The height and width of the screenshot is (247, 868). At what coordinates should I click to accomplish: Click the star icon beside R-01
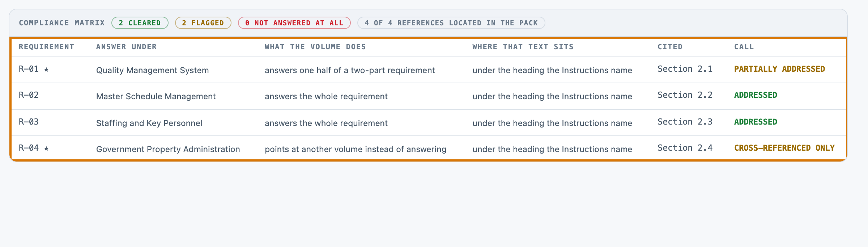click(46, 70)
